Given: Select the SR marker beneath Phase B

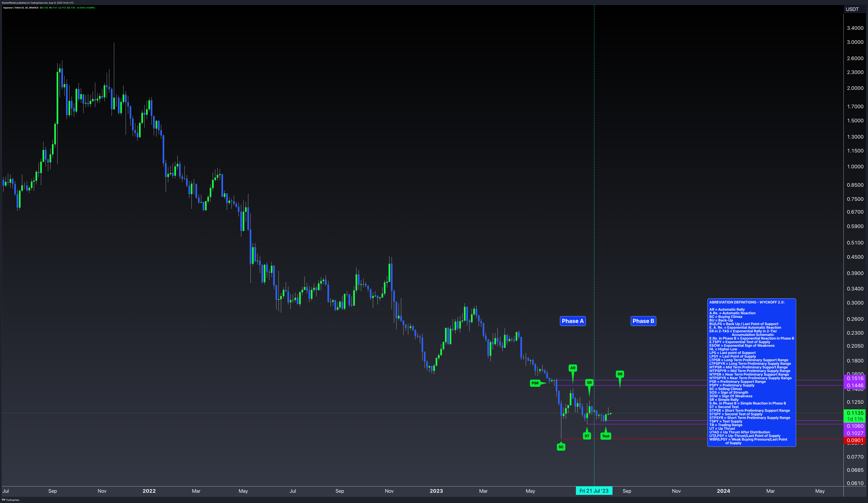Looking at the screenshot, I should pos(620,374).
